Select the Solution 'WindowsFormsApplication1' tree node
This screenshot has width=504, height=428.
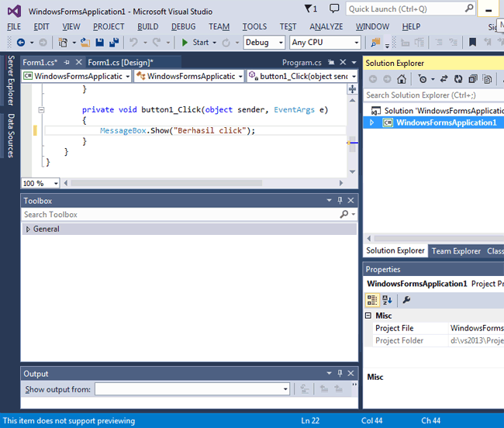point(437,111)
